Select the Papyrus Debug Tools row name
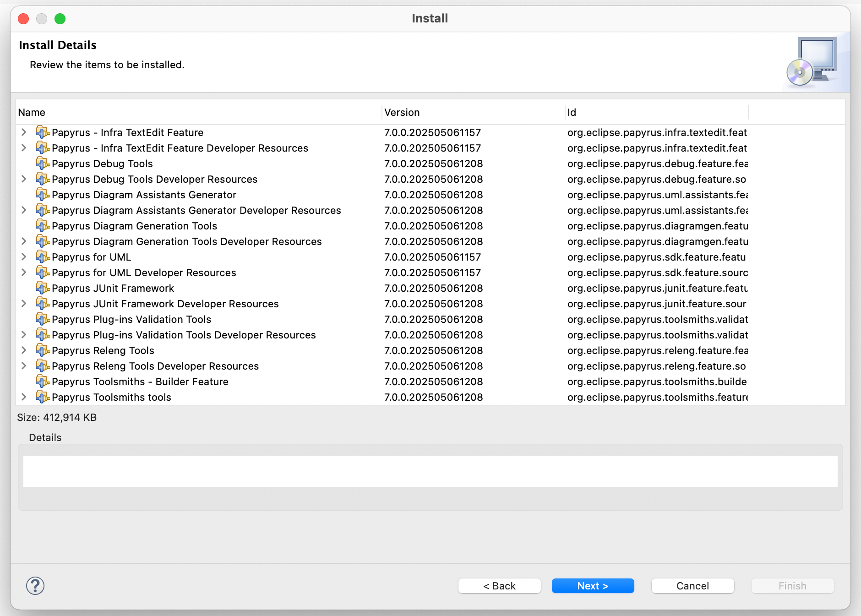 pyautogui.click(x=102, y=164)
